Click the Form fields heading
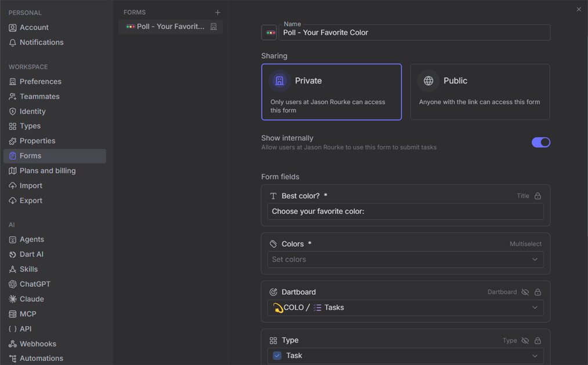The height and width of the screenshot is (365, 588). click(x=280, y=177)
